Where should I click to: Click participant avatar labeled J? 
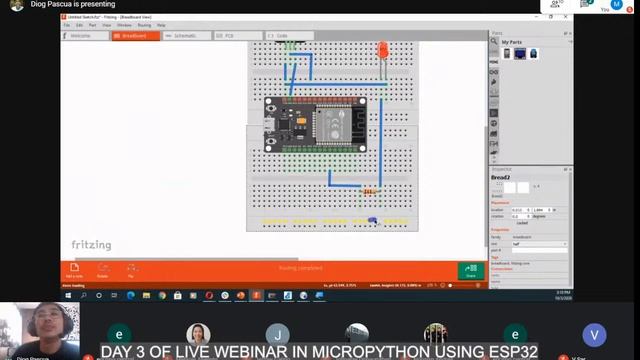coord(278,335)
